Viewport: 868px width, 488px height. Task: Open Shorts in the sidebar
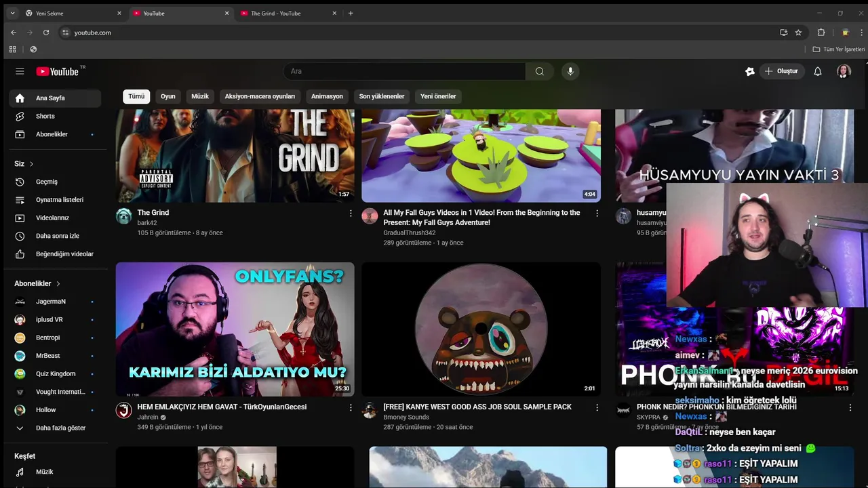click(x=55, y=116)
